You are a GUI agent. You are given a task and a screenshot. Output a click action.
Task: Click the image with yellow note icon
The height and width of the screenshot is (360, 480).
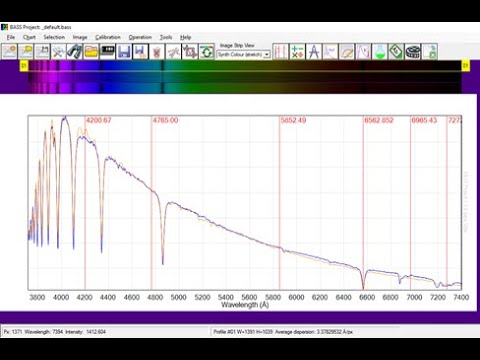tap(26, 52)
